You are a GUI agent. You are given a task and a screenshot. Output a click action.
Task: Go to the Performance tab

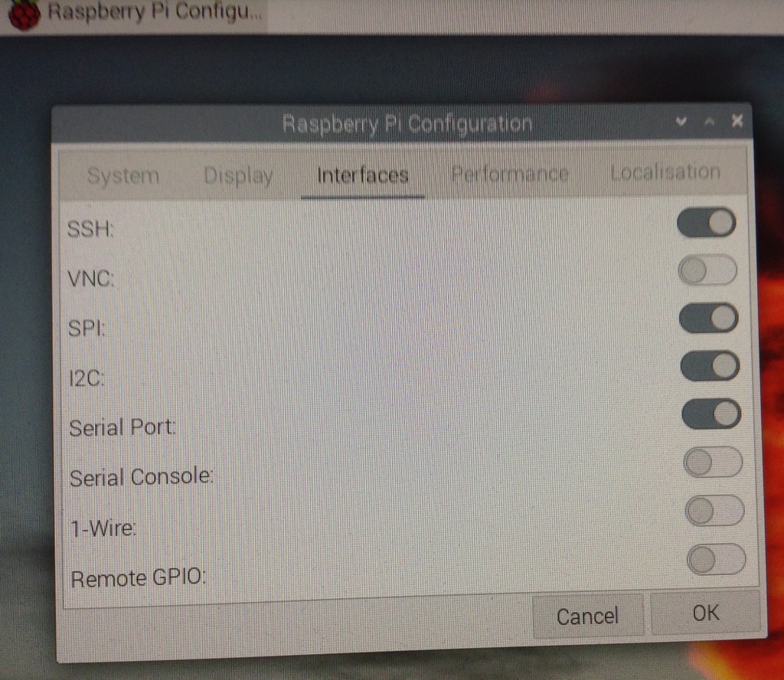(x=509, y=174)
